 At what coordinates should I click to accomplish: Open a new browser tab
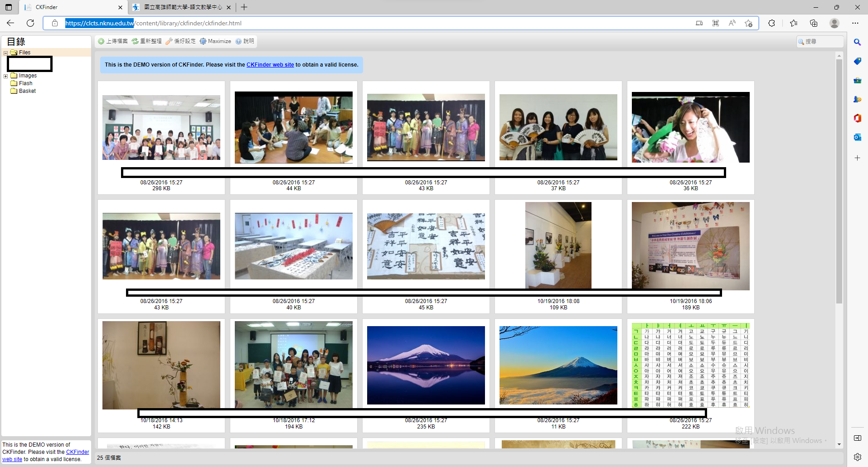[244, 7]
